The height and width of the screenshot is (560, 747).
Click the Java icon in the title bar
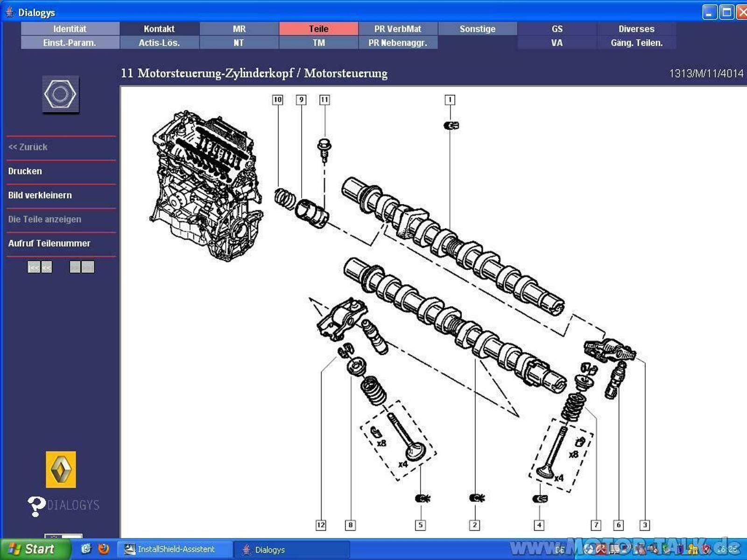click(x=9, y=12)
